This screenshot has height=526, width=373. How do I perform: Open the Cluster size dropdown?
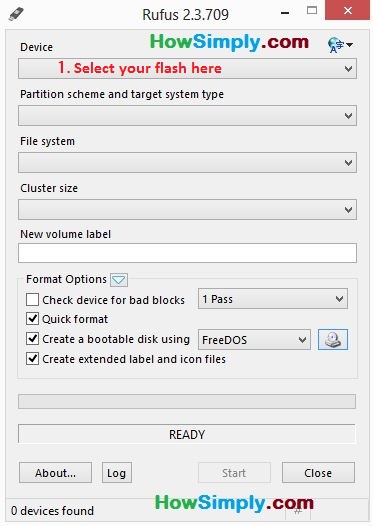pyautogui.click(x=187, y=210)
